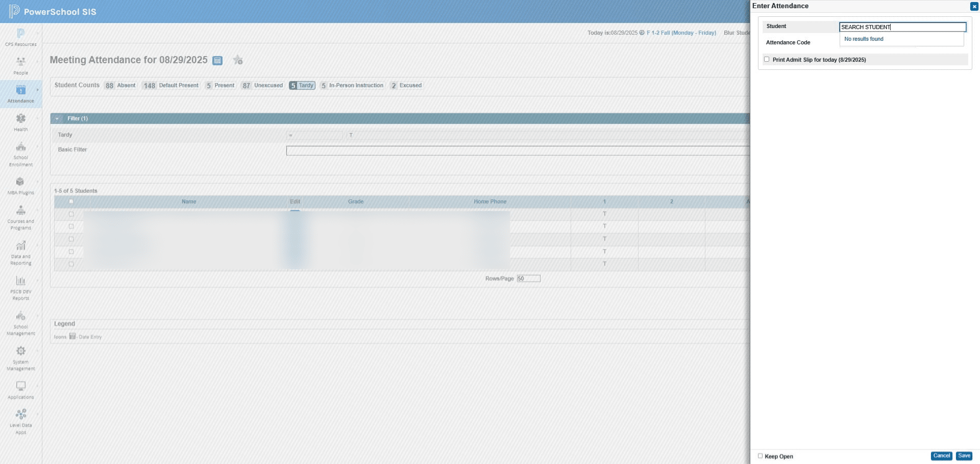The width and height of the screenshot is (980, 464).
Task: Click the favorite star icon by title
Action: click(238, 60)
